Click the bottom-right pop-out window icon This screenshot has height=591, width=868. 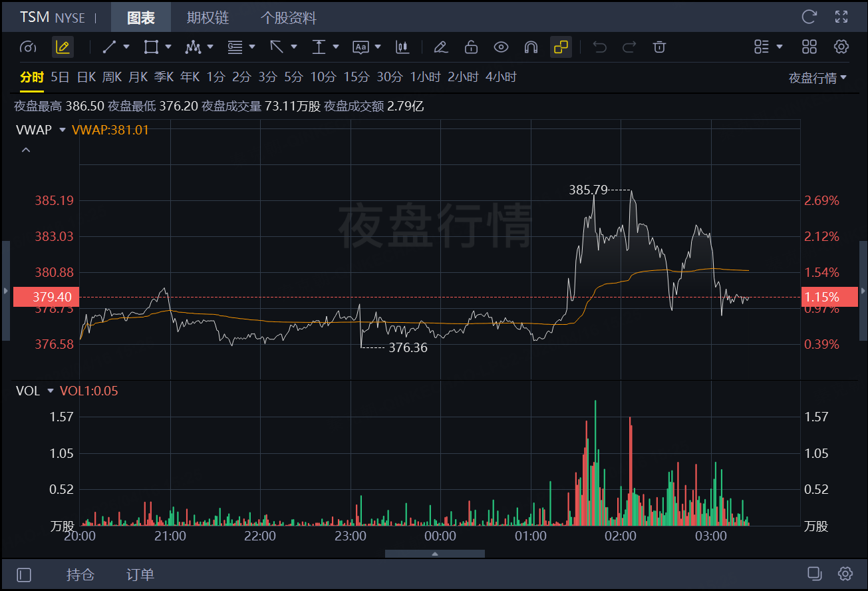pos(815,574)
